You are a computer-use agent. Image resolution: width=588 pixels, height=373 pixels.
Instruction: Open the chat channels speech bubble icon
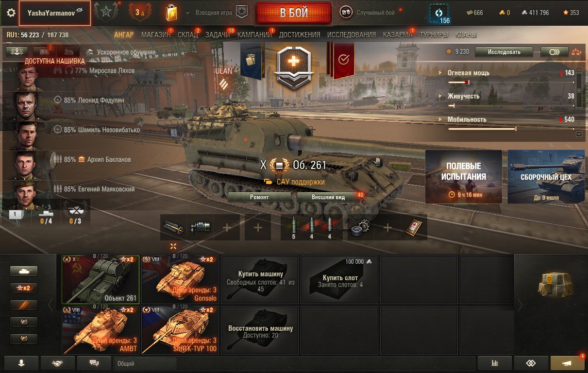point(94,363)
